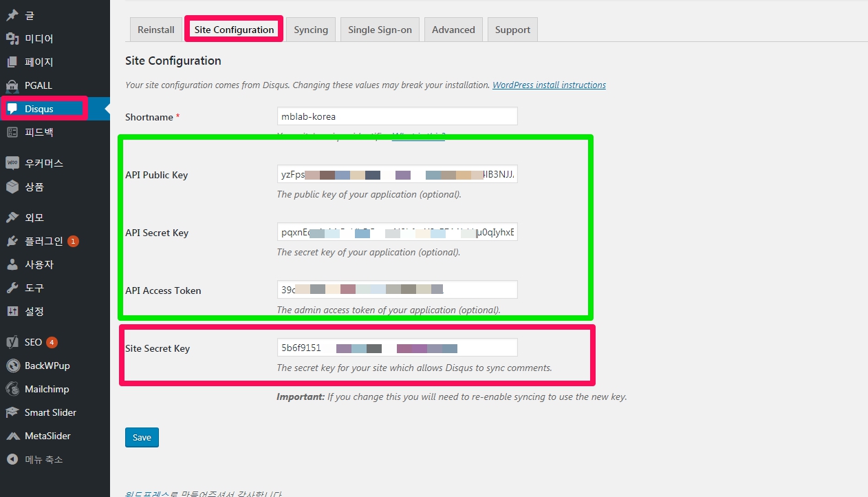
Task: Open the Mailchimp sidebar menu item
Action: 47,389
